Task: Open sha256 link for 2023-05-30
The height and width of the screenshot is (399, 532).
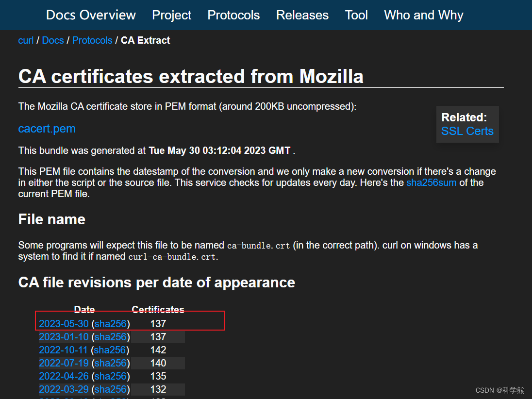Action: [111, 324]
